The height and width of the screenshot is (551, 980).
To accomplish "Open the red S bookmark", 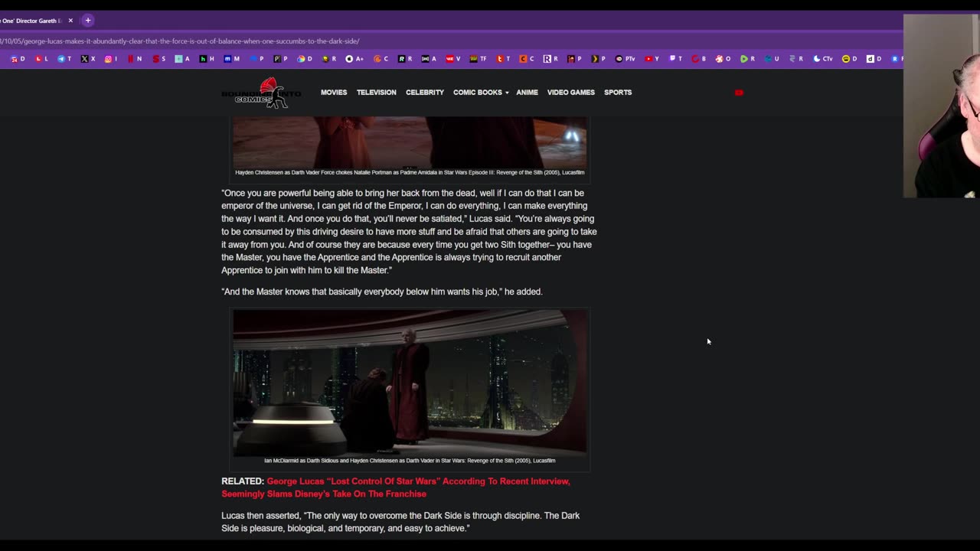I will point(158,59).
